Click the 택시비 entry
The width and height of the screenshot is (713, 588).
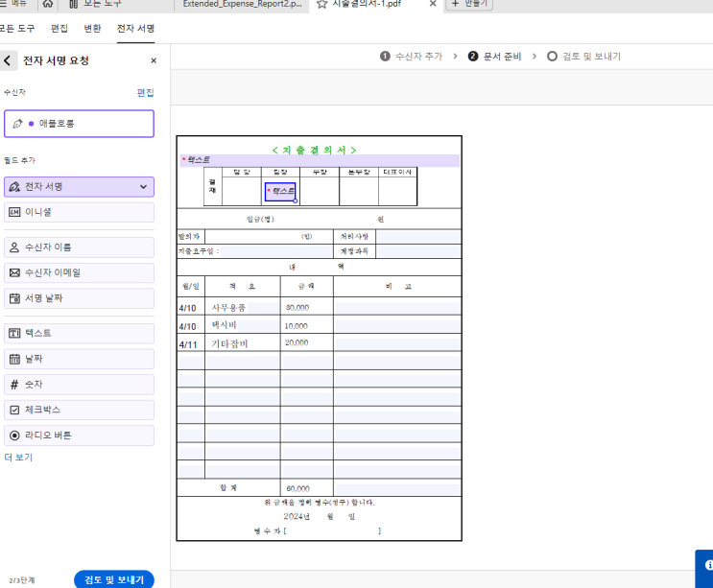click(x=224, y=325)
